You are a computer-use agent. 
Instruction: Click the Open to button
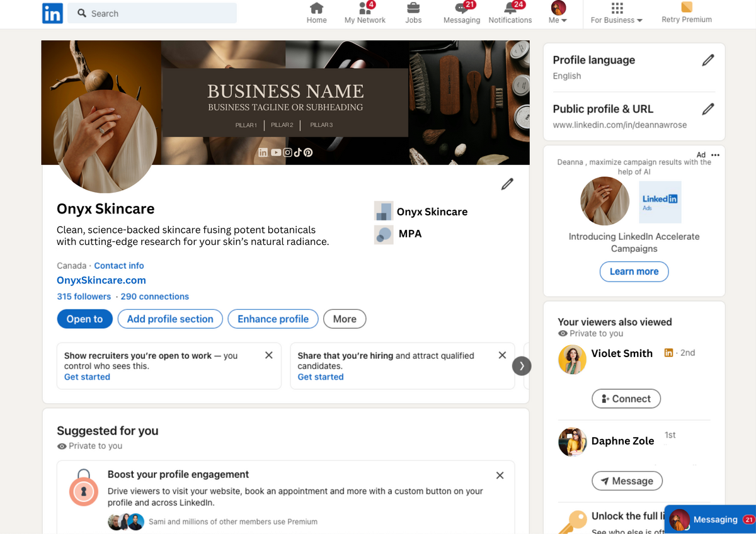click(x=84, y=319)
